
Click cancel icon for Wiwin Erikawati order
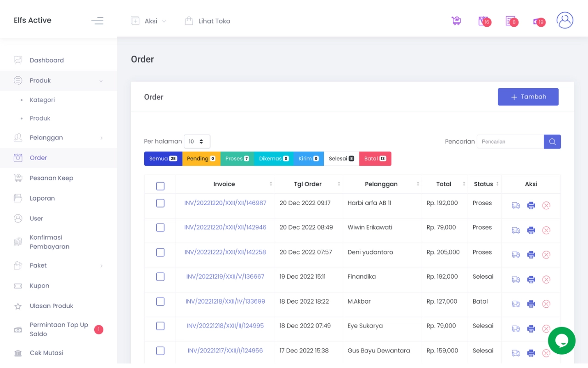pos(546,230)
